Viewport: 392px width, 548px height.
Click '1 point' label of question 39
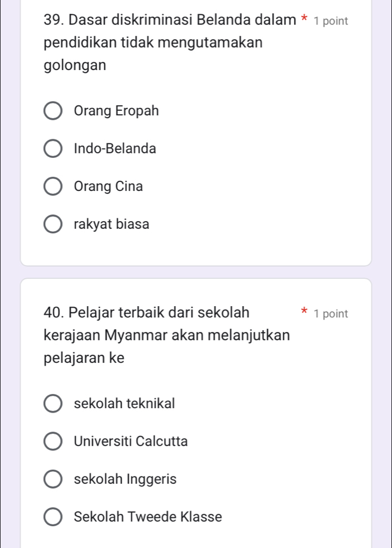click(x=330, y=21)
